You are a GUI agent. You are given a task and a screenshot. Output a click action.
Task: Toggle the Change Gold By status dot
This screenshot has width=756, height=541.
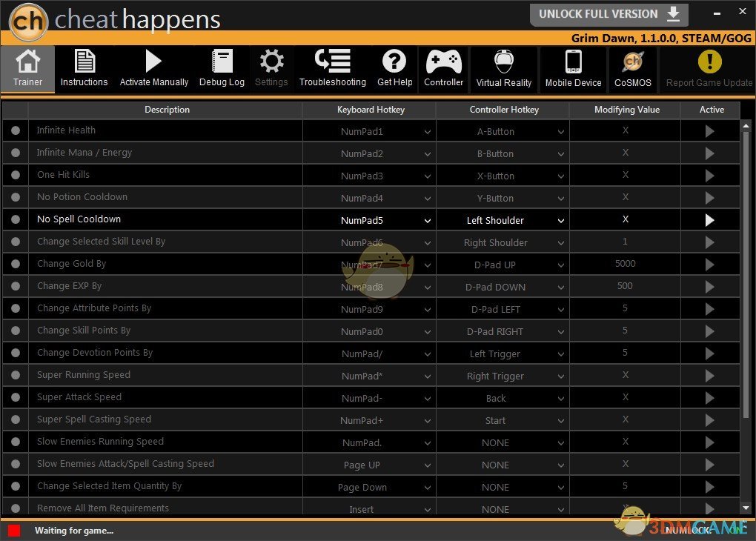tap(16, 264)
